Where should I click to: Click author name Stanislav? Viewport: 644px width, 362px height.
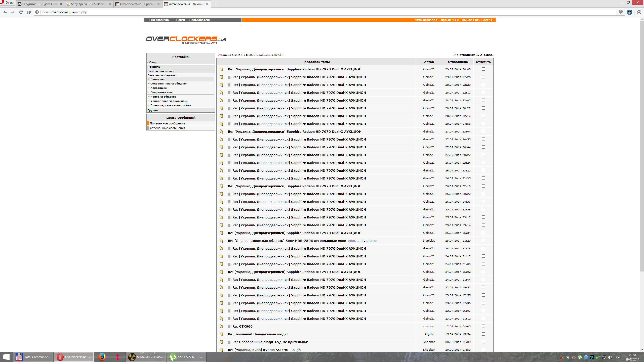point(429,241)
